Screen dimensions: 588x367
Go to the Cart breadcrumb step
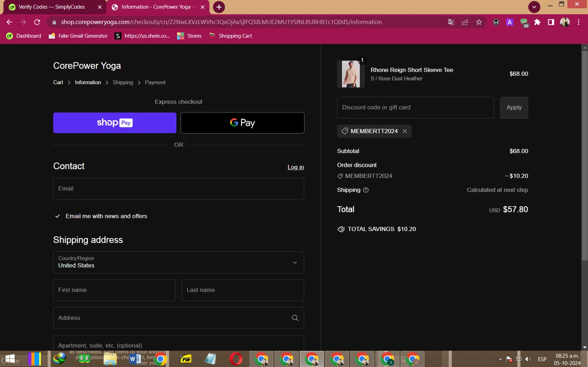tap(58, 83)
